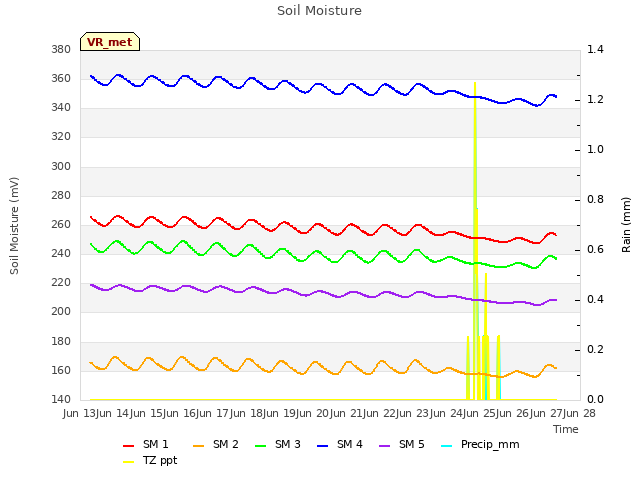Image resolution: width=640 pixels, height=480 pixels.
Task: Click the TZ ppt yellow legend swatch
Action: pos(128,462)
